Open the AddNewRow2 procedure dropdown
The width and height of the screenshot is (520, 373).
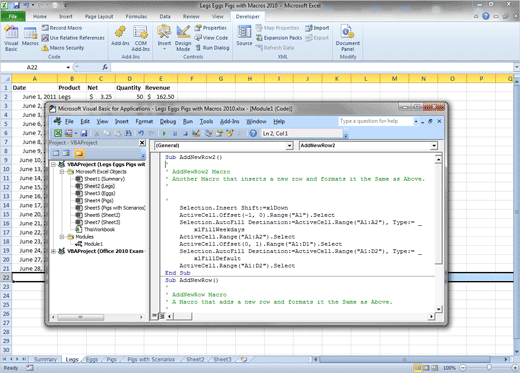pos(434,146)
